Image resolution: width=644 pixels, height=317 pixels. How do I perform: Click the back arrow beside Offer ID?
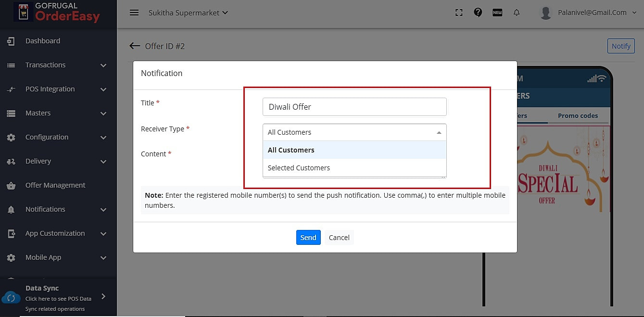point(135,46)
